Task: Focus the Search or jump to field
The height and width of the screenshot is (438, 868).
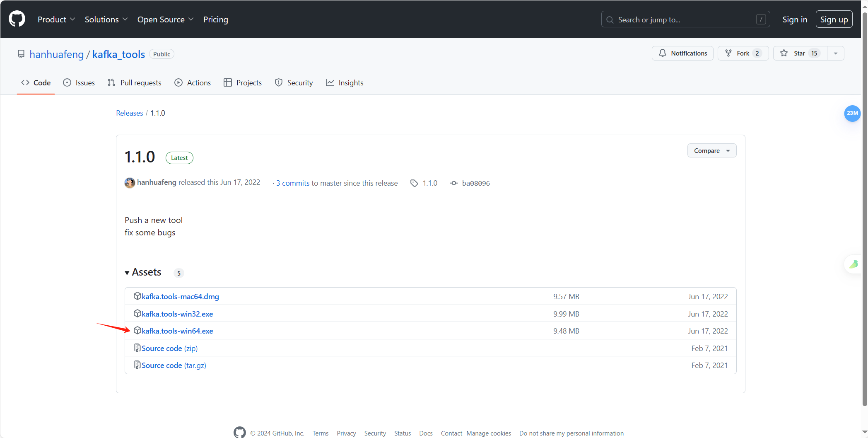Action: tap(685, 19)
